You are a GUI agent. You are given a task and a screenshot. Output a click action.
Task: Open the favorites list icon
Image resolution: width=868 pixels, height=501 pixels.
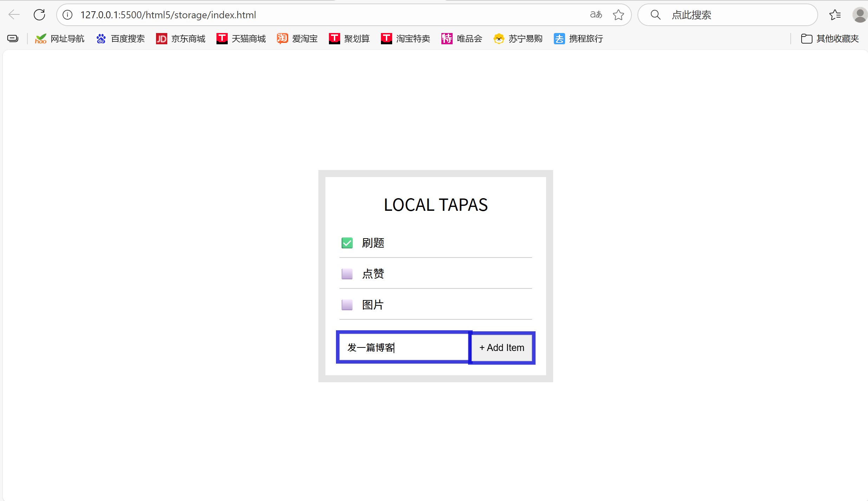[835, 15]
